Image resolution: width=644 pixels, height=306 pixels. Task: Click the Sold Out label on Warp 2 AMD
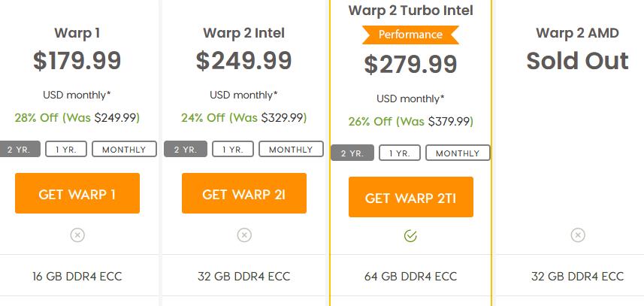coord(577,61)
